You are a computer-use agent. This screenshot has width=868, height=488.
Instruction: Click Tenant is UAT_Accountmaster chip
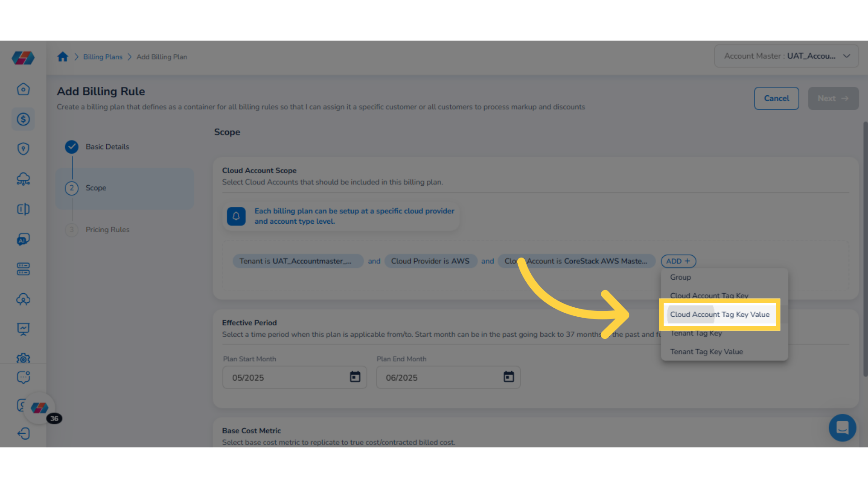click(x=298, y=261)
